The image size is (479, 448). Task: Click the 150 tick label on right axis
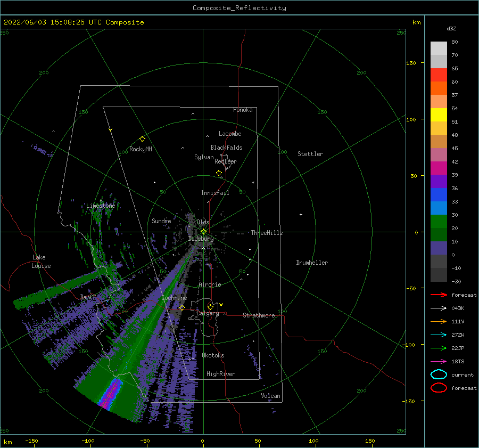pyautogui.click(x=411, y=63)
